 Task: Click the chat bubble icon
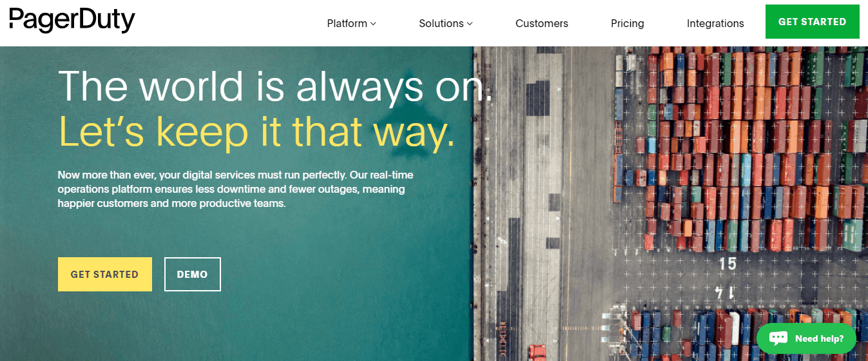click(778, 338)
